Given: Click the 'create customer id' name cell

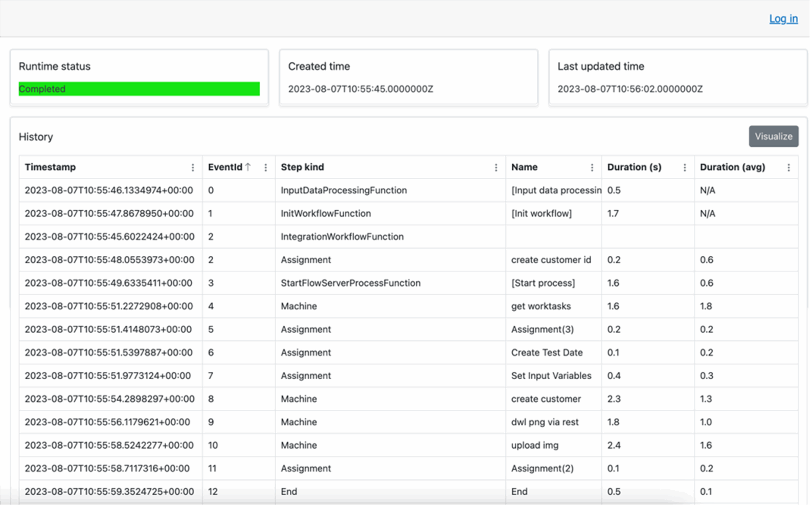Looking at the screenshot, I should 551,260.
